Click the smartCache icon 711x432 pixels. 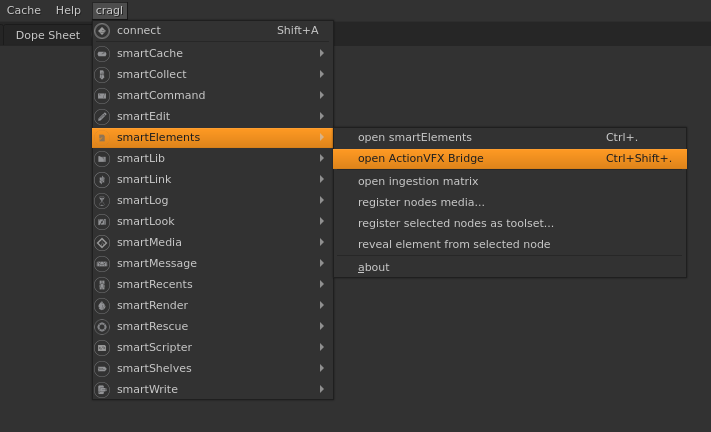pos(102,54)
